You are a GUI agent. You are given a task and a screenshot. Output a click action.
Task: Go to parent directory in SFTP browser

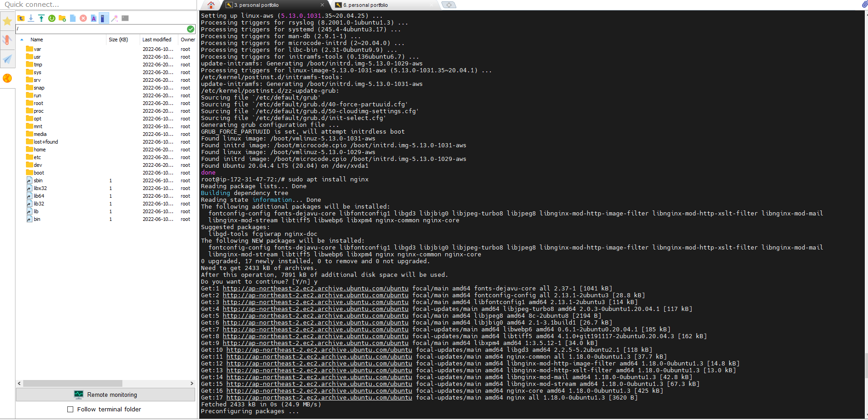[21, 18]
